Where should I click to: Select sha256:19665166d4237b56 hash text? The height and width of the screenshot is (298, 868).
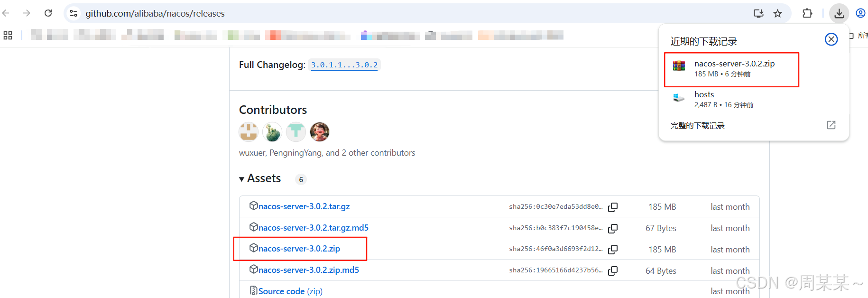pyautogui.click(x=556, y=270)
